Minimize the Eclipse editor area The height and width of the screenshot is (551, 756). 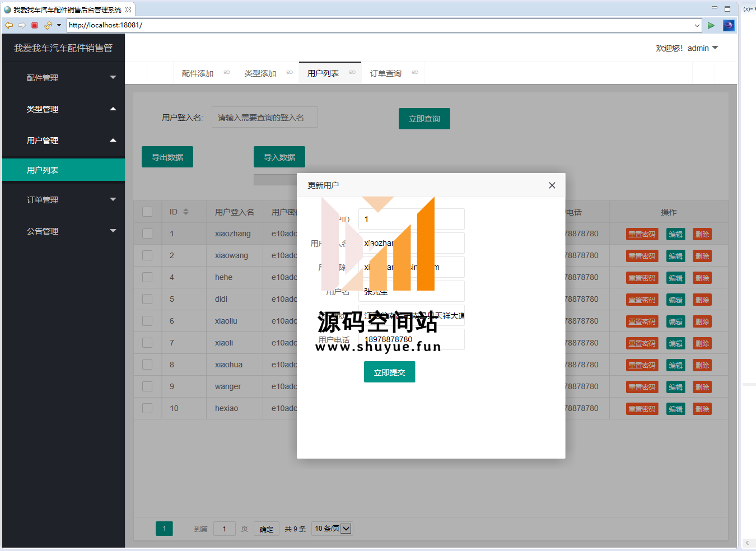715,8
